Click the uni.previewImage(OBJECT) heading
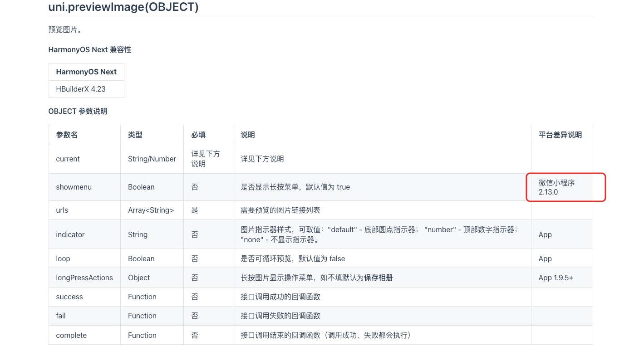 [123, 7]
